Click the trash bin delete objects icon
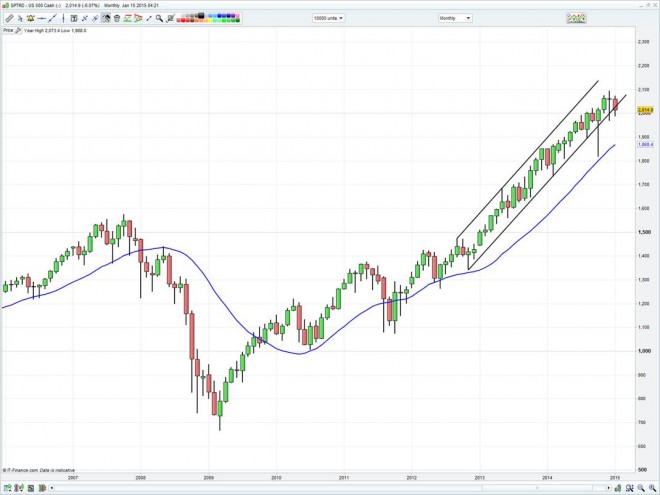The width and height of the screenshot is (660, 495). click(x=117, y=18)
